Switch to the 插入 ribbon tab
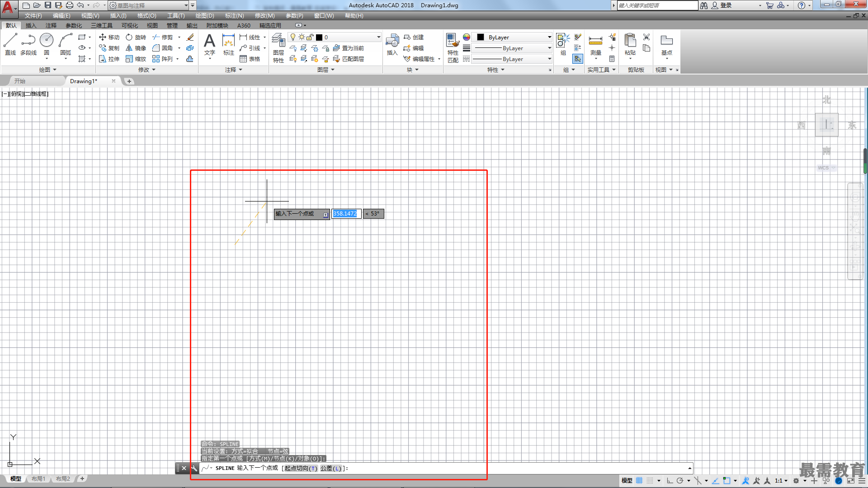This screenshot has height=488, width=868. click(31, 25)
